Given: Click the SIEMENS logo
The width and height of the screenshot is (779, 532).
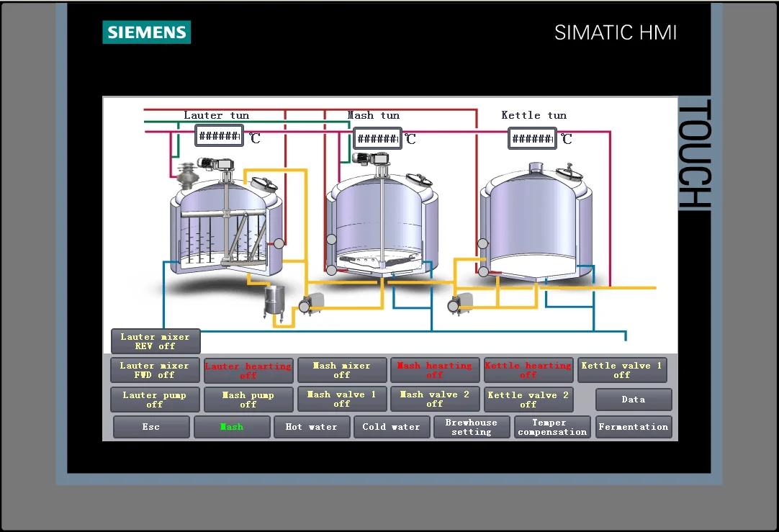Looking at the screenshot, I should tap(146, 32).
